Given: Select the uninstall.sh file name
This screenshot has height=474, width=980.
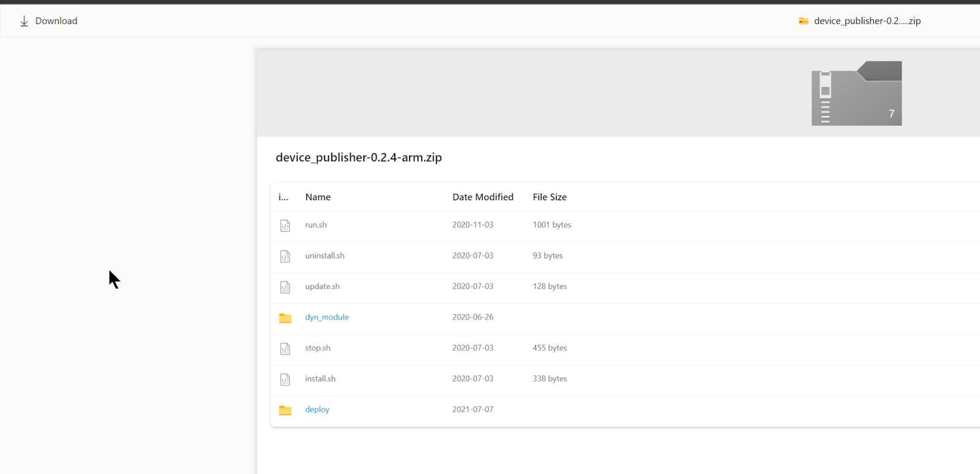Looking at the screenshot, I should click(325, 255).
